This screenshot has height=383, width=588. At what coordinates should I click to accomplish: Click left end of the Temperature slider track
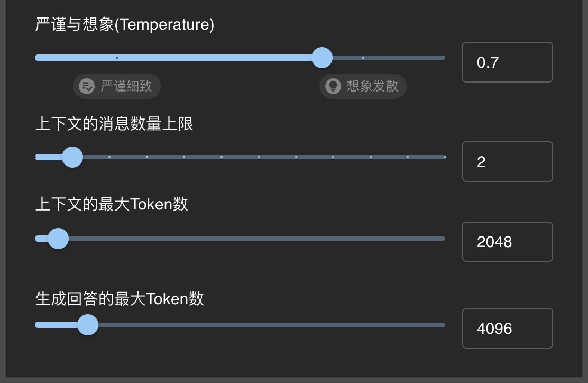[37, 57]
